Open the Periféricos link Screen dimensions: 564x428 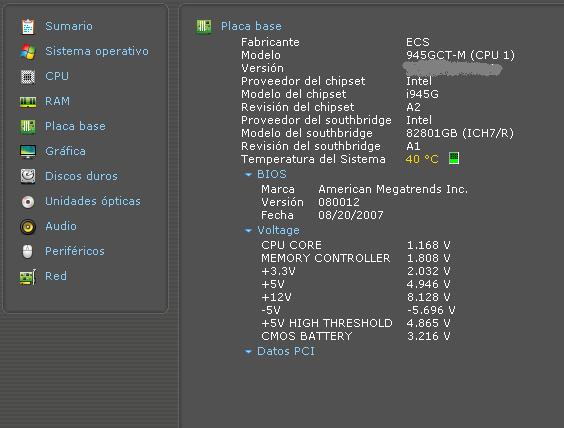(75, 251)
